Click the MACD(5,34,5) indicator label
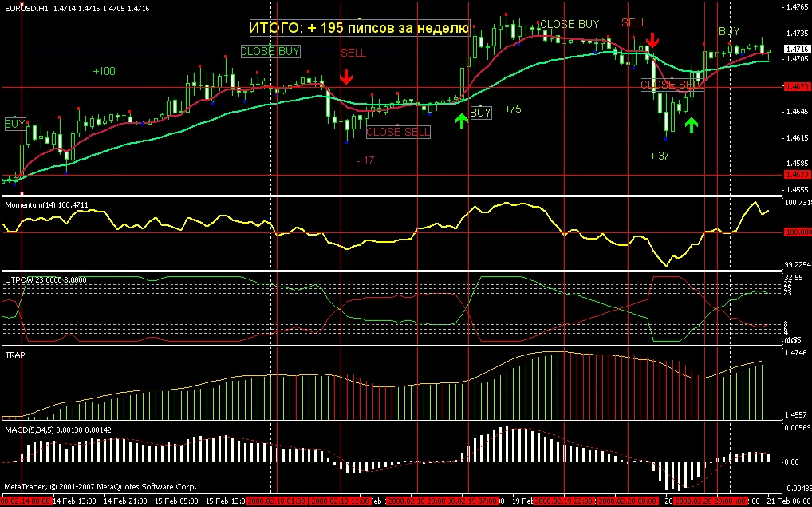This screenshot has width=812, height=507. coord(57,430)
